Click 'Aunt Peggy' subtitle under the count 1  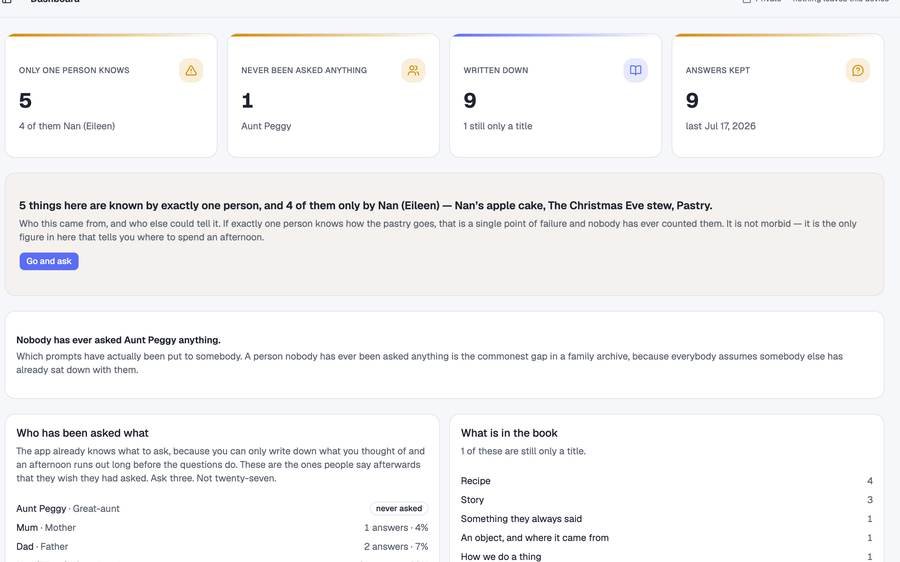(266, 126)
